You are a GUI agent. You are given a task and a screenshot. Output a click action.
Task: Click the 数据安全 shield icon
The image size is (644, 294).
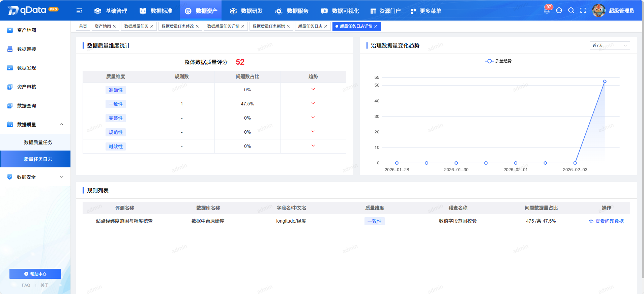pos(10,177)
